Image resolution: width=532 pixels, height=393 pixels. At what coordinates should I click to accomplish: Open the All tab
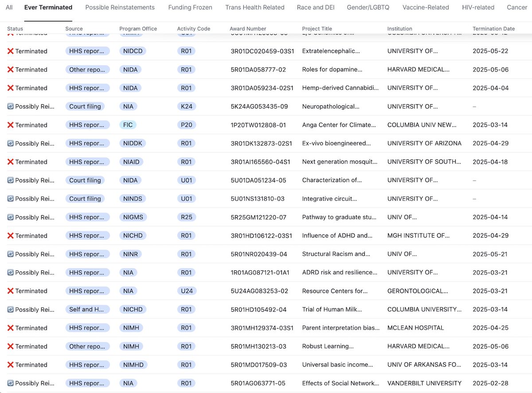point(9,8)
